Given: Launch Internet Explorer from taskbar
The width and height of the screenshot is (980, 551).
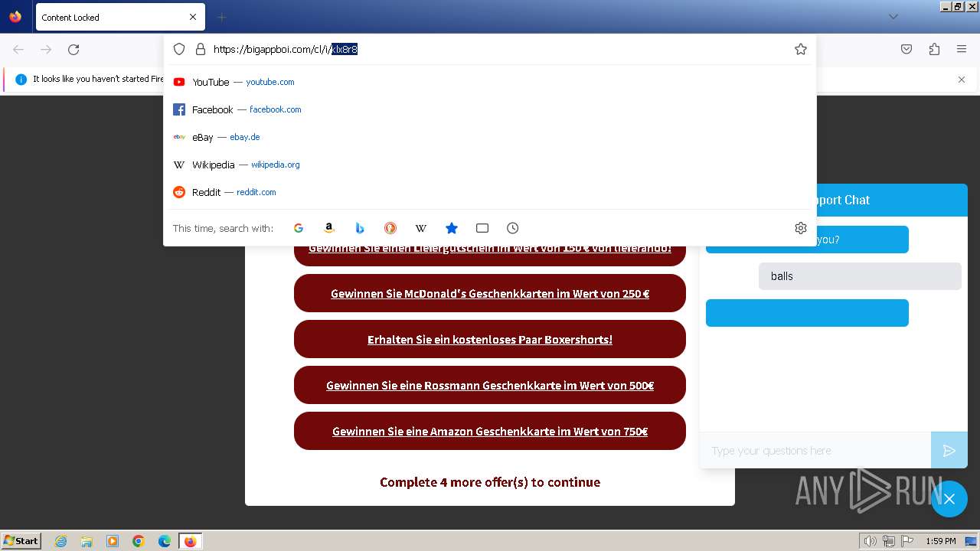Looking at the screenshot, I should pyautogui.click(x=61, y=541).
